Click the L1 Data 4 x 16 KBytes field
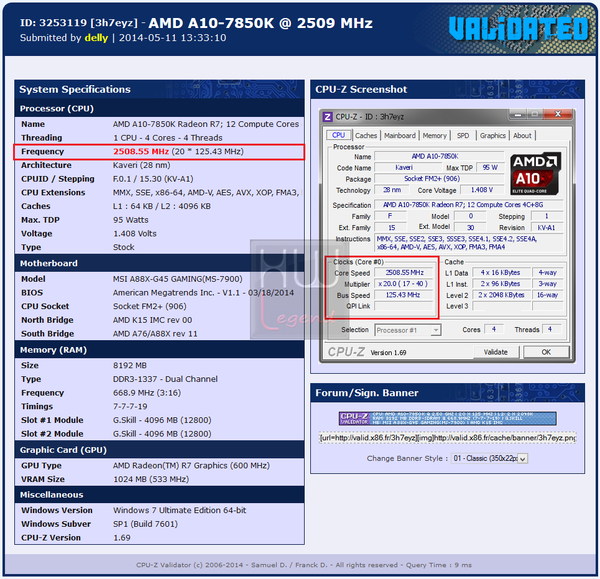This screenshot has width=600, height=579. coord(501,272)
